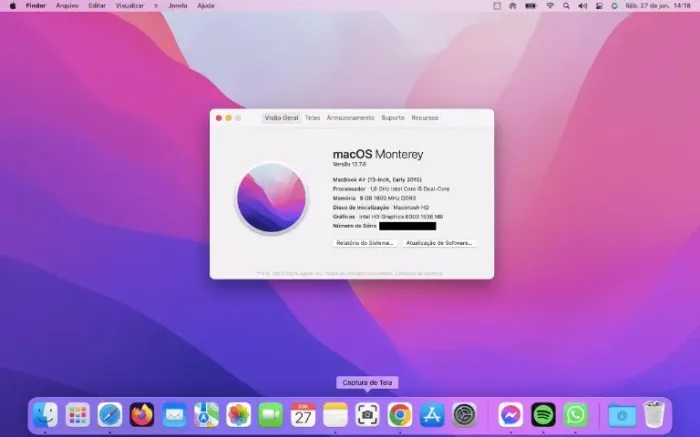Click the Memória 8 GB line
The width and height of the screenshot is (700, 437).
pos(374,198)
